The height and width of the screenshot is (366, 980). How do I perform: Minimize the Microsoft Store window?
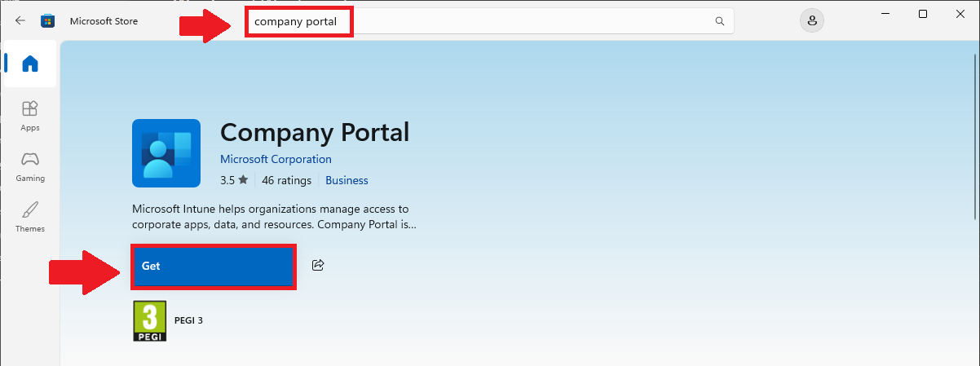pyautogui.click(x=885, y=14)
